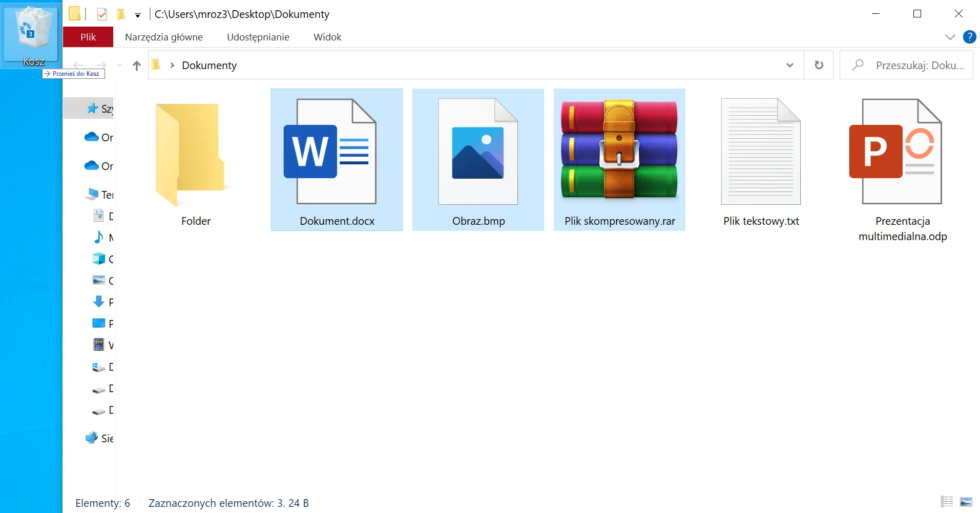Open the Customize Quick Access Toolbar dropdown

pyautogui.click(x=138, y=15)
